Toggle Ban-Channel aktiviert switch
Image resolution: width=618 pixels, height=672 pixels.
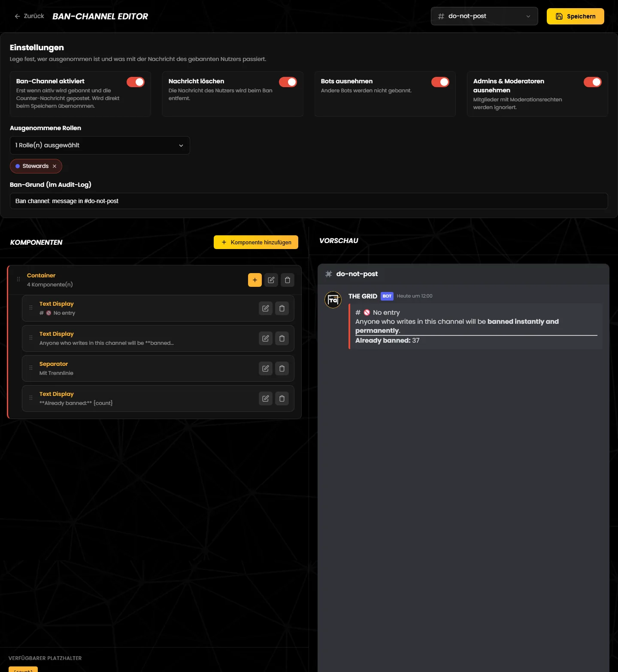click(136, 82)
